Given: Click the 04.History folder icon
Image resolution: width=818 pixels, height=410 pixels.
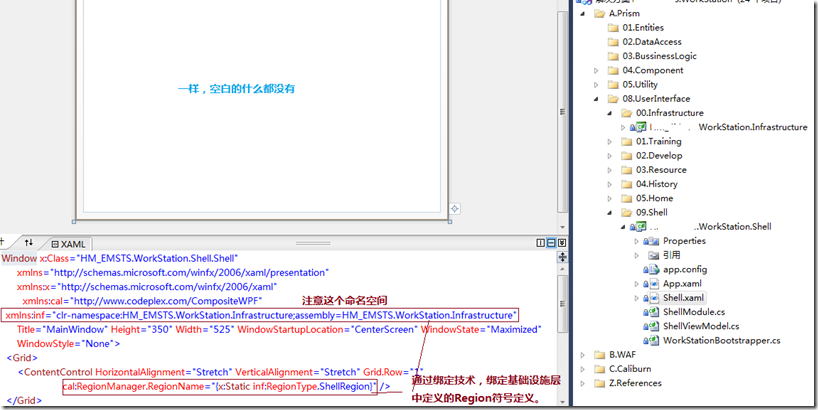Looking at the screenshot, I should pos(627,184).
